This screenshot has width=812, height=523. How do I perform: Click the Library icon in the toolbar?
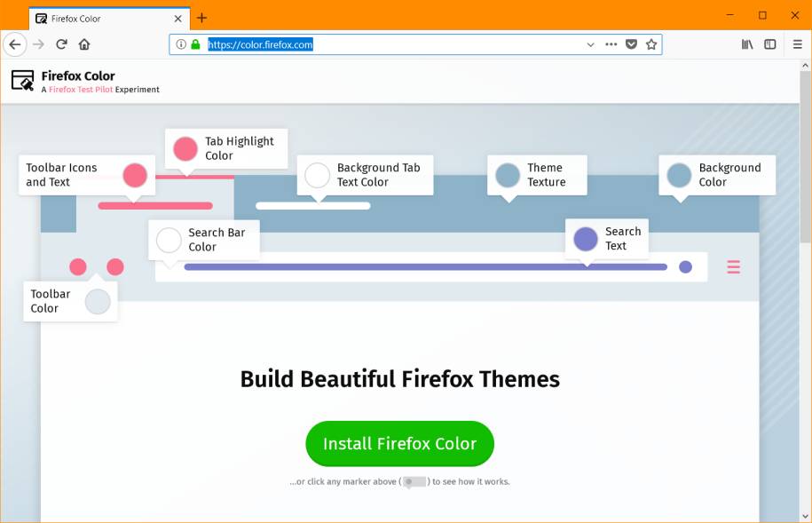click(x=746, y=44)
